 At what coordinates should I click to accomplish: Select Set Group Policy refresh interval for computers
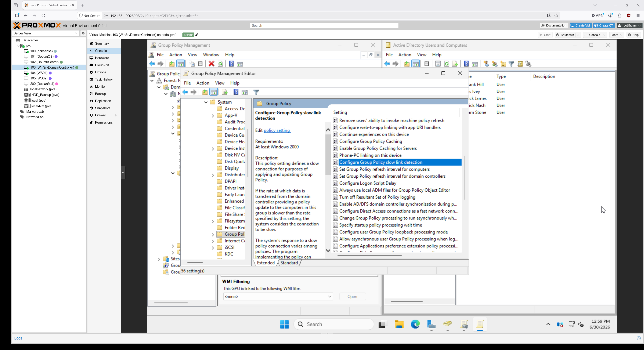(384, 169)
